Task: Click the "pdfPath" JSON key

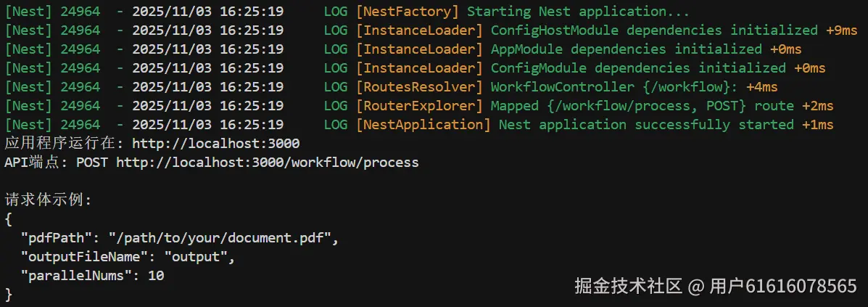Action: coord(60,238)
